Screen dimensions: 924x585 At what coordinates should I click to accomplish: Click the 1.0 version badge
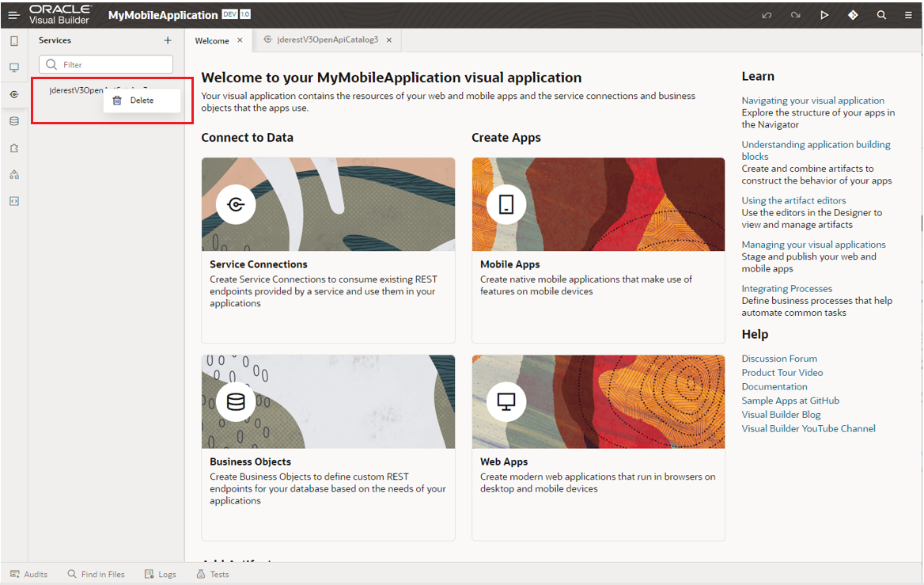pos(245,14)
